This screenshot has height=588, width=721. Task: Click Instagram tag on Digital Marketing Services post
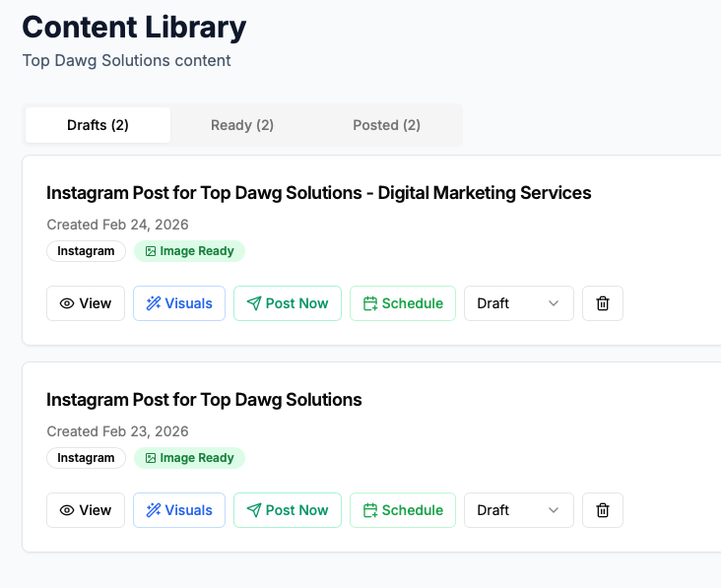point(86,251)
